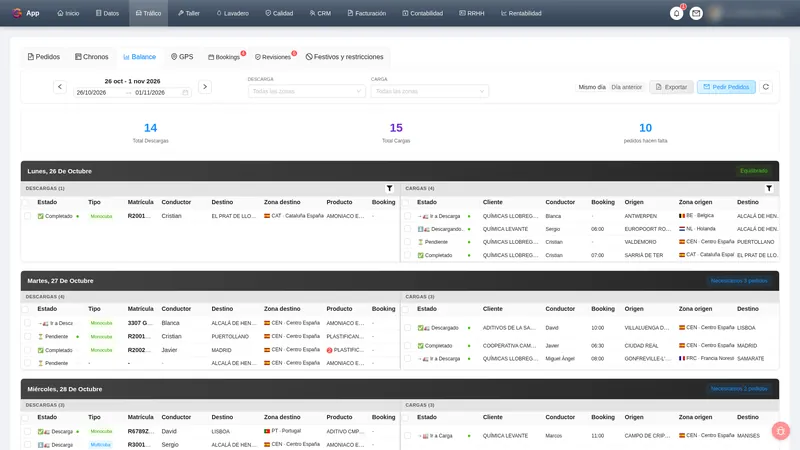The width and height of the screenshot is (800, 450).
Task: Open the notifications bell icon
Action: (677, 13)
